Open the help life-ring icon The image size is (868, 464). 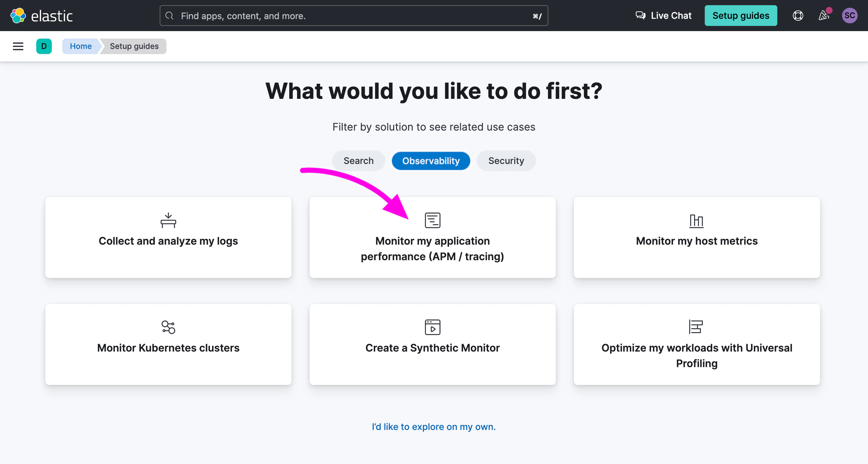coord(797,16)
